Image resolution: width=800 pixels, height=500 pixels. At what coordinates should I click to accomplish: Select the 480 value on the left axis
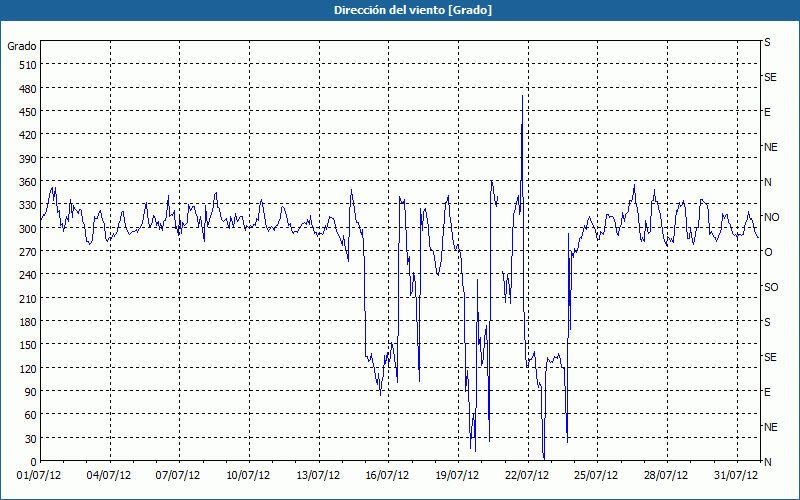tap(28, 88)
